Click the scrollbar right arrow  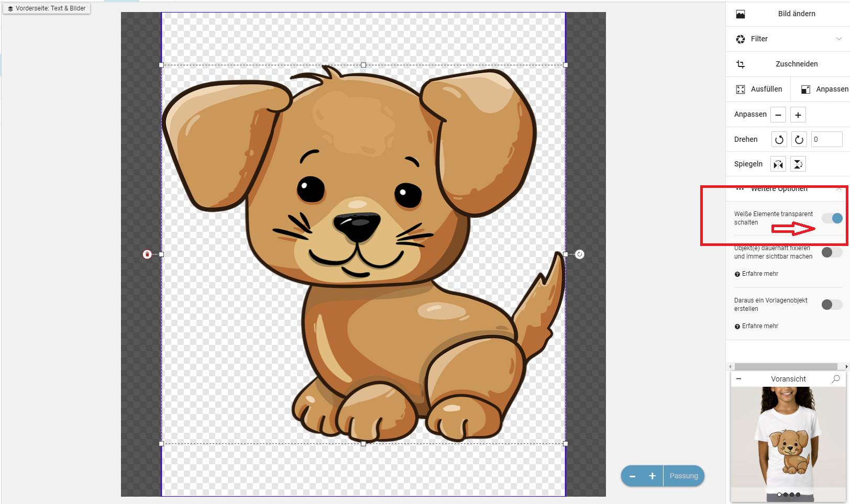click(846, 366)
